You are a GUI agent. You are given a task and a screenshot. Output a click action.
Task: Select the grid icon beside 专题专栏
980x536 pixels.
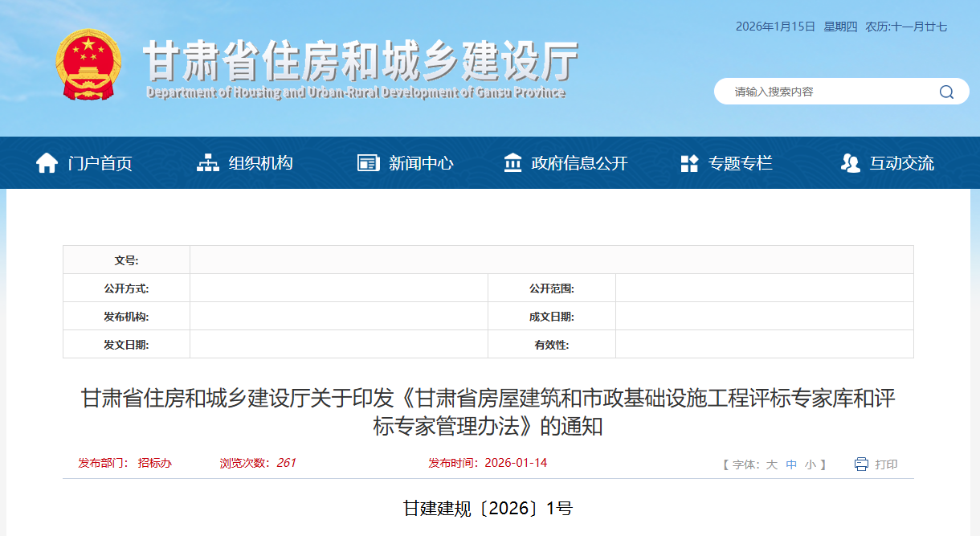pos(689,162)
